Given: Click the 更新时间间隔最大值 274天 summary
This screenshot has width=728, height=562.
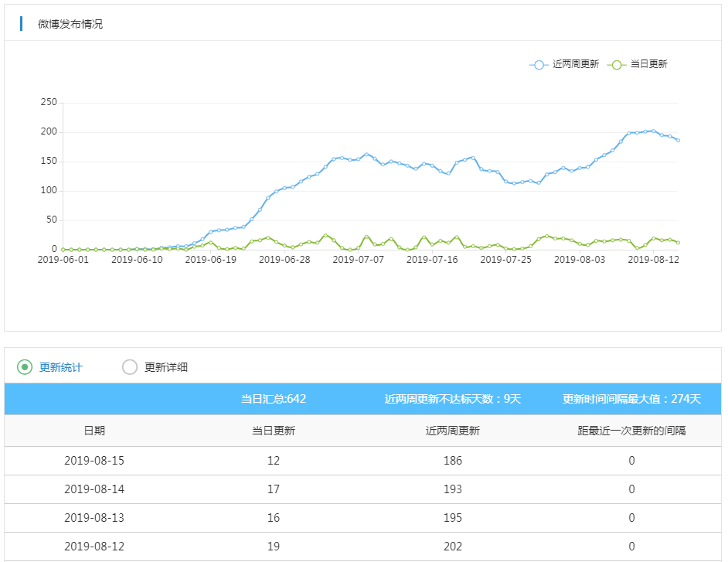Looking at the screenshot, I should click(x=631, y=399).
